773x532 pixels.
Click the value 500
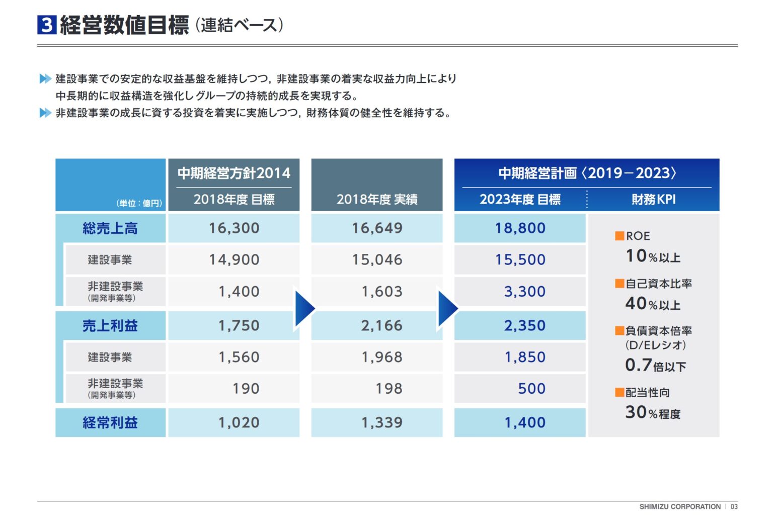(x=531, y=389)
